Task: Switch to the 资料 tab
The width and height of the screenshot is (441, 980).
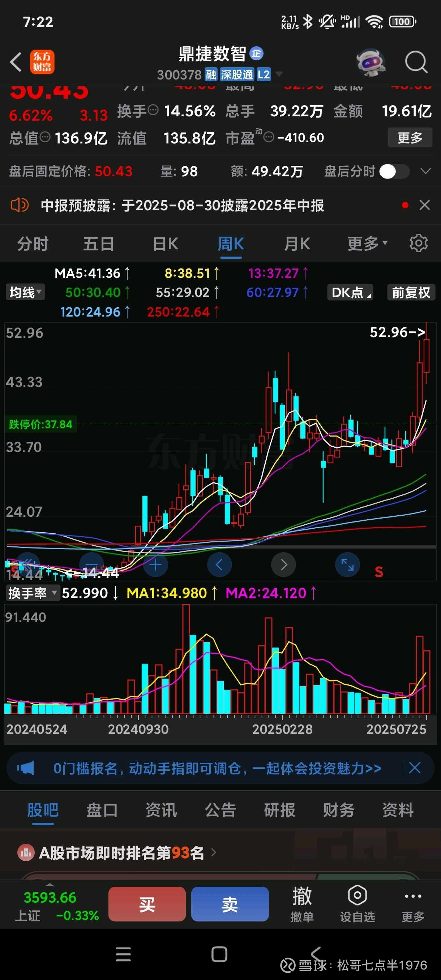Action: [398, 810]
